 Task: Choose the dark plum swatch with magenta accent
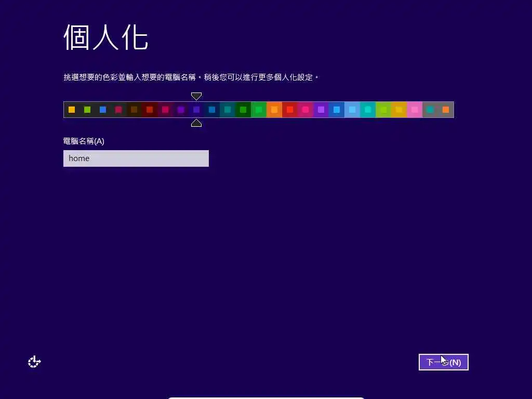(x=165, y=110)
